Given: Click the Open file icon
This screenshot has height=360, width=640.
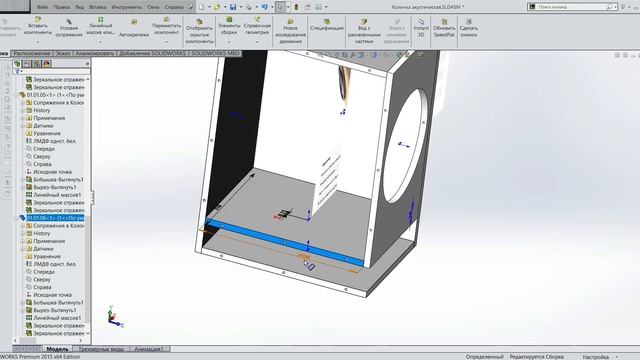Looking at the screenshot, I should [x=217, y=7].
